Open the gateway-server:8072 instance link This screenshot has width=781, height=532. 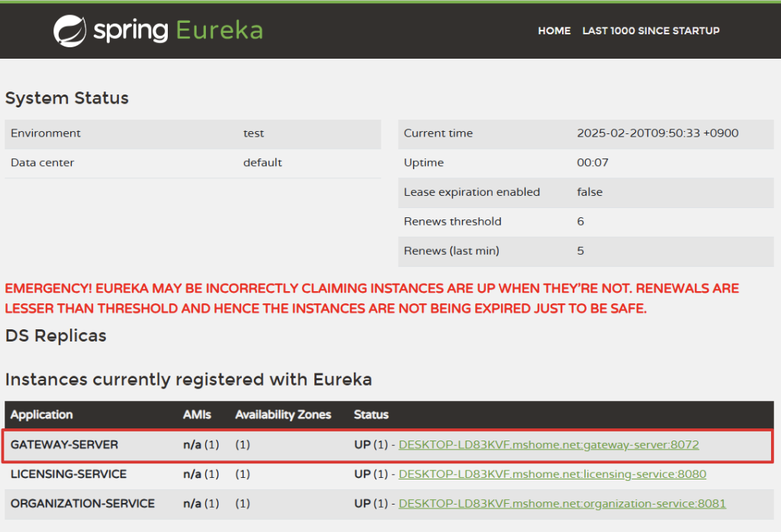[548, 445]
